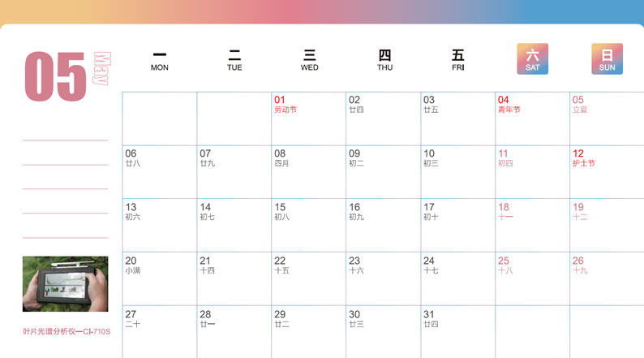Choose the May 08 date cell
The height and width of the screenshot is (358, 644).
tap(308, 172)
